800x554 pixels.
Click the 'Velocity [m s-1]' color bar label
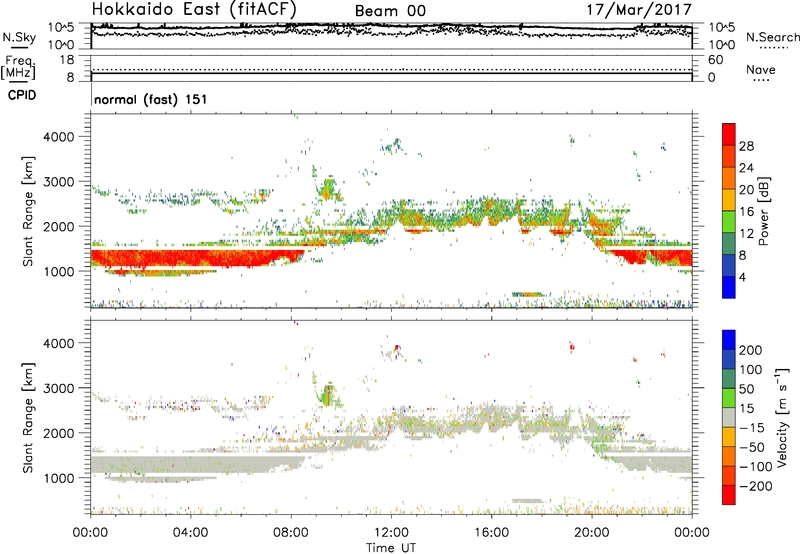pyautogui.click(x=782, y=418)
